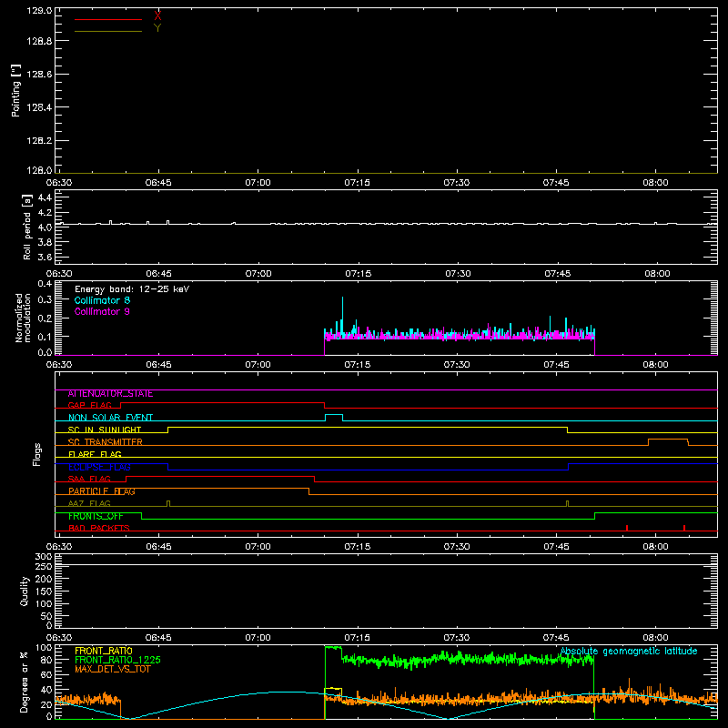Click the NON_SOLAR_EVENT flag label
This screenshot has height=728, width=728.
[x=110, y=418]
